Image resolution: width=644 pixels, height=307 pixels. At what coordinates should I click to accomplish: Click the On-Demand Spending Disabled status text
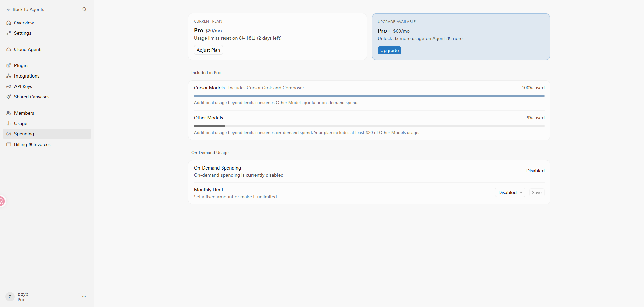(535, 171)
